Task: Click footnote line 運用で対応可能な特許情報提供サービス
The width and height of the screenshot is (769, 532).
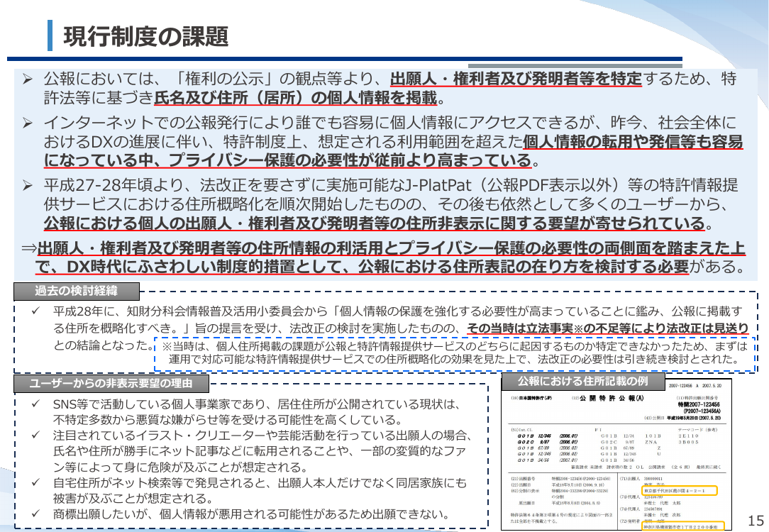Action: pyautogui.click(x=453, y=359)
